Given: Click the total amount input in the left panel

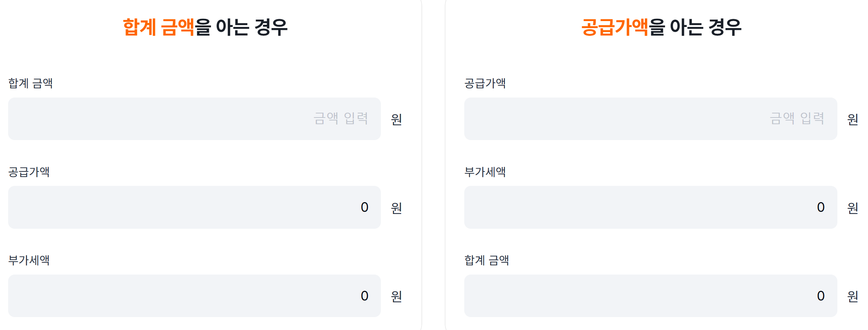Looking at the screenshot, I should coord(194,119).
